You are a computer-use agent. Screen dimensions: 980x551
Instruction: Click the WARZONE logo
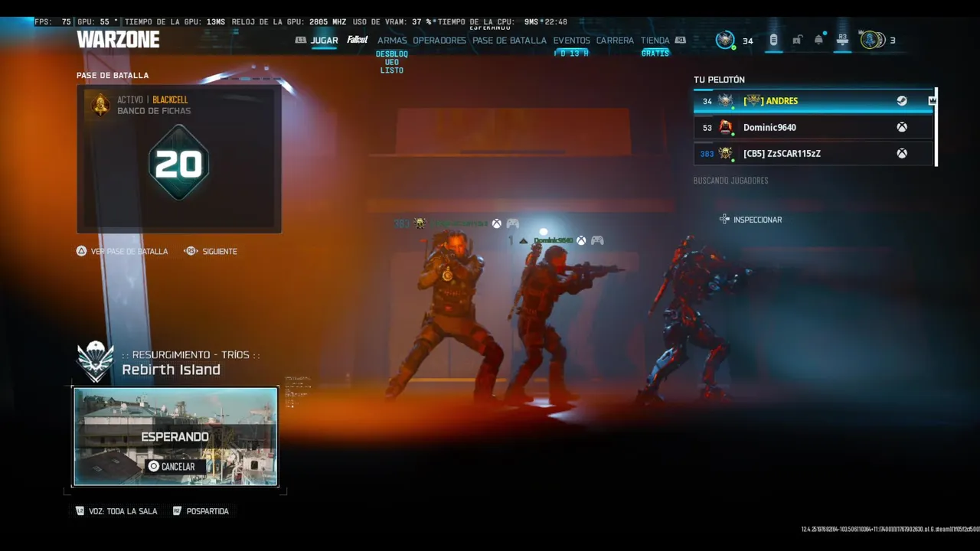click(x=118, y=40)
